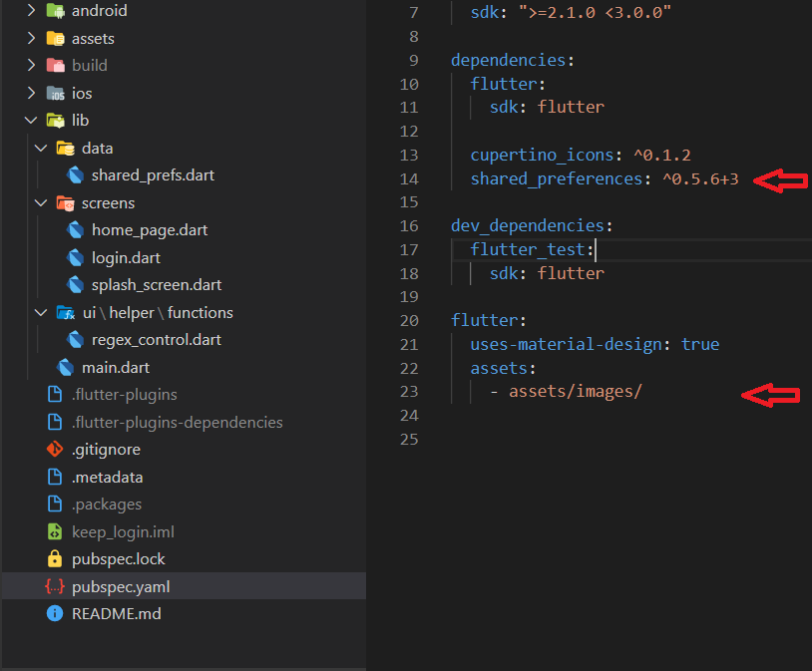Image resolution: width=812 pixels, height=671 pixels.
Task: Select the shared_prefs.dart Dart icon
Action: tap(76, 173)
